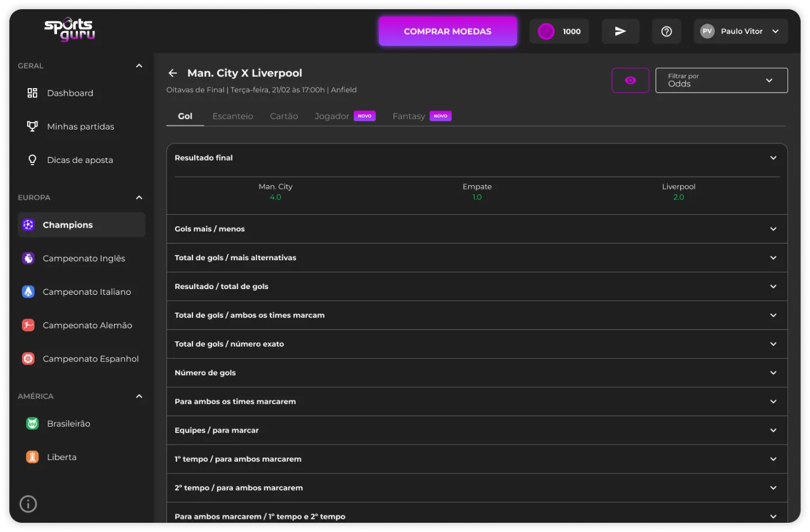Click the Liberta icon
Screen dimensions: 810x532
[x=32, y=457]
